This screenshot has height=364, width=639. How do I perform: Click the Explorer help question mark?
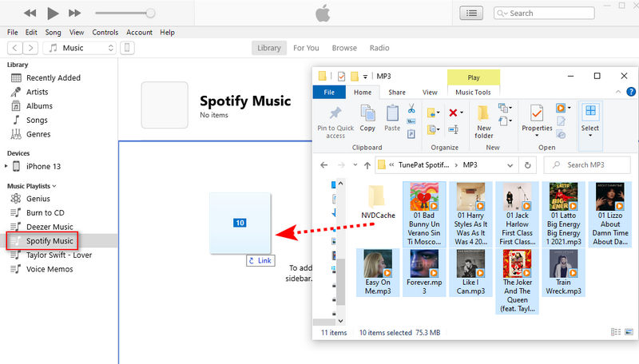[x=631, y=92]
